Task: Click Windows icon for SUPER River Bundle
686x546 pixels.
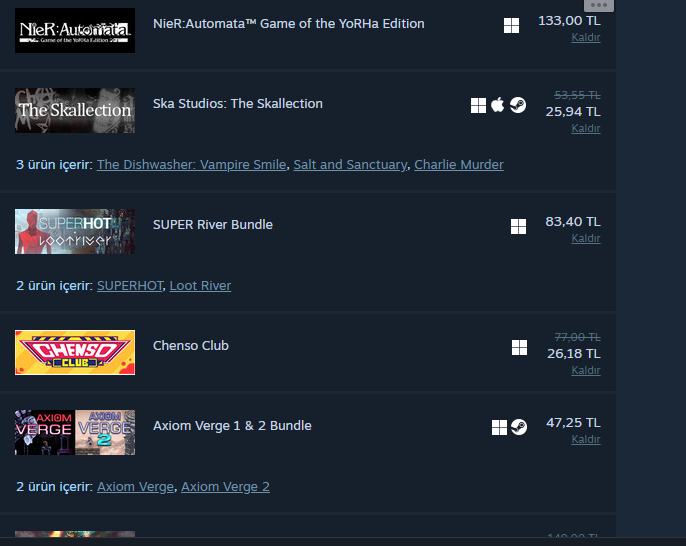Action: coord(518,227)
